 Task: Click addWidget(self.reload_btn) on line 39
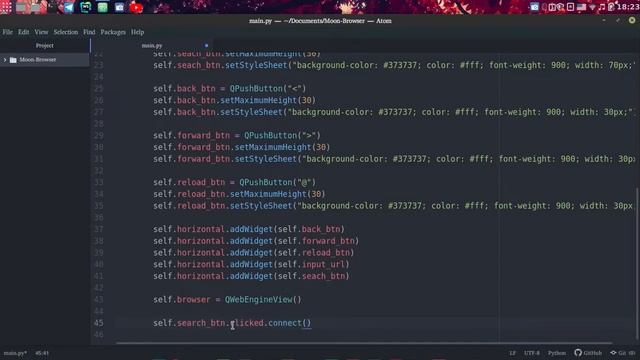click(292, 253)
